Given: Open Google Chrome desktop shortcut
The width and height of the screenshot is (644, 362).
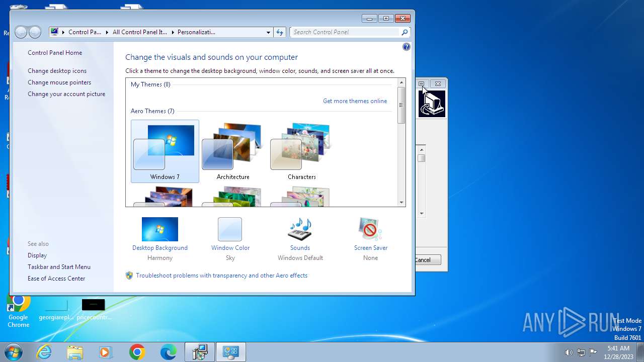Looking at the screenshot, I should [x=19, y=312].
